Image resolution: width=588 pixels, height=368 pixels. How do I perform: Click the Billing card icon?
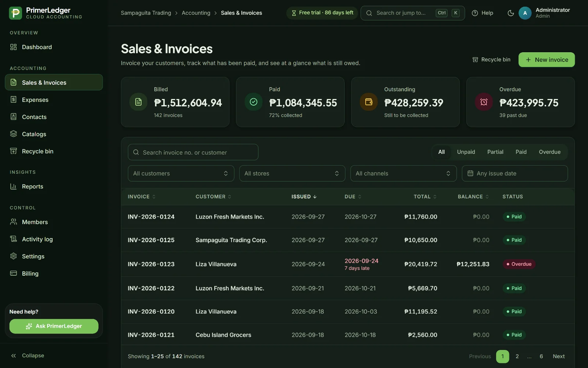coord(14,273)
